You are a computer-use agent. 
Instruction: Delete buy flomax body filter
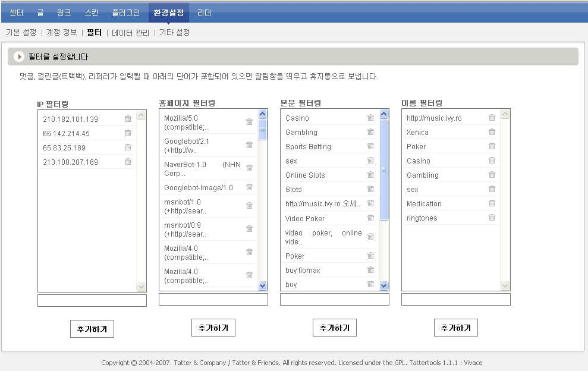(x=370, y=270)
